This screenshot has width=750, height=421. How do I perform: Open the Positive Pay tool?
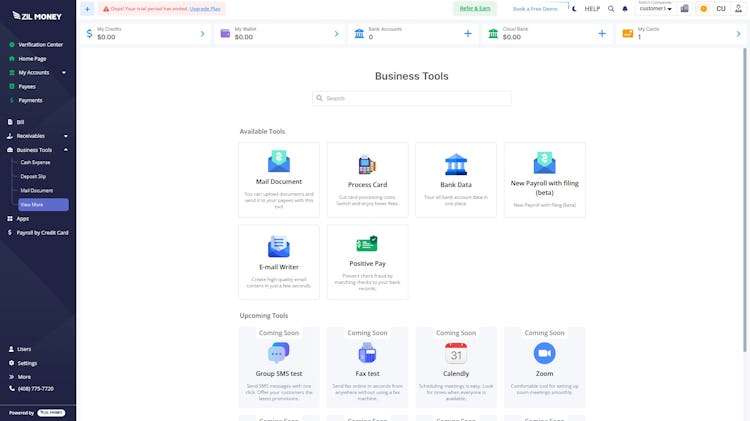coord(367,262)
